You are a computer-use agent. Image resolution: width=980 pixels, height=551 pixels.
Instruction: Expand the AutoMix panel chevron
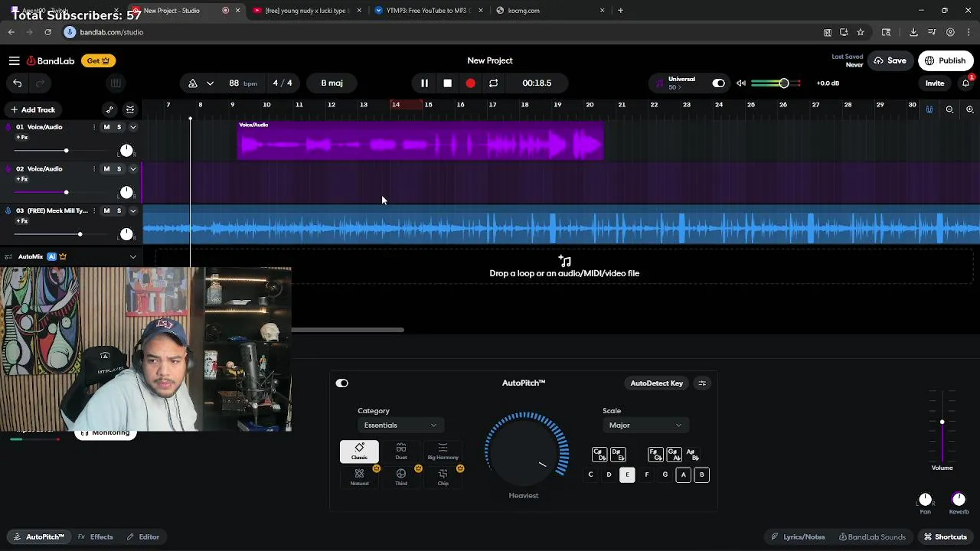point(133,257)
